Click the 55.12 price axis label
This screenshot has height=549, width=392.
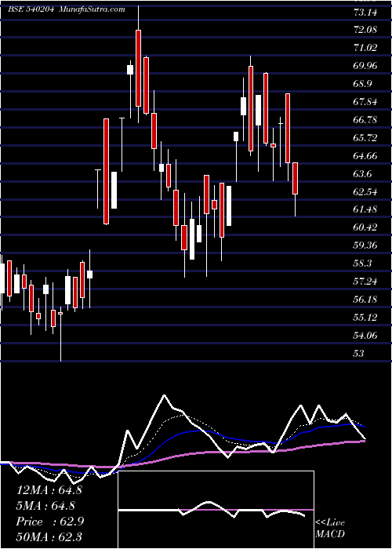click(x=366, y=318)
